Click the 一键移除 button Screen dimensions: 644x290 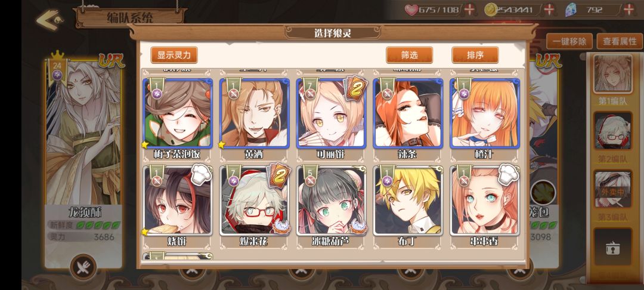[x=569, y=42]
